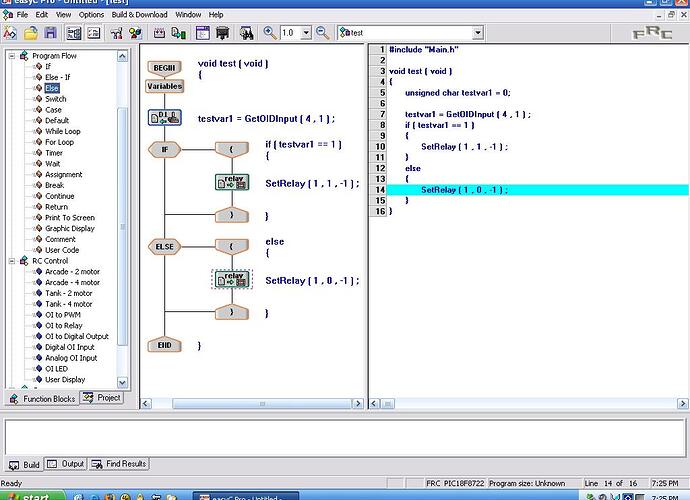Select the Assignment tree item
The width and height of the screenshot is (690, 500).
(64, 175)
